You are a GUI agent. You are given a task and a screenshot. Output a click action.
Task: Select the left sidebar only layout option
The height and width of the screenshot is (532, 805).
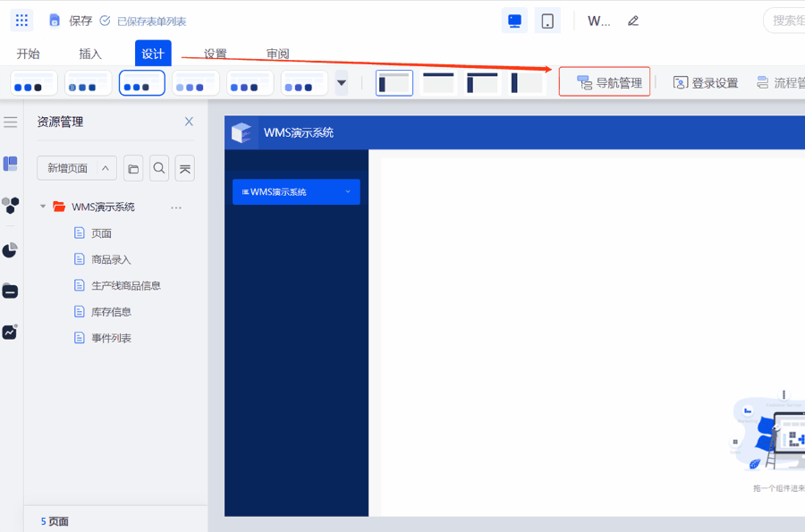527,83
